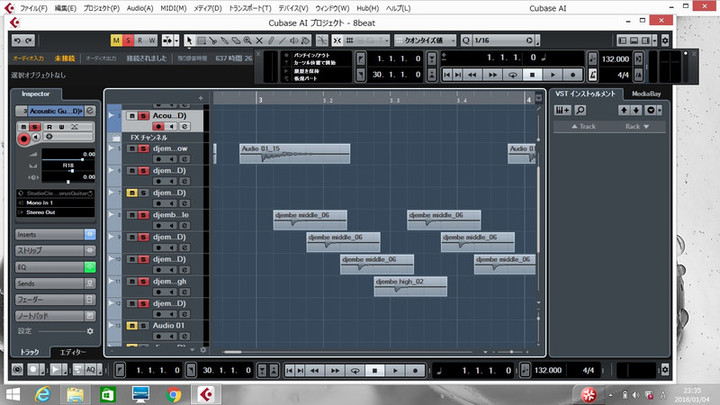This screenshot has width=720, height=405.
Task: Click Edit Channel Settings 'e' in Inspector
Action: [90, 111]
